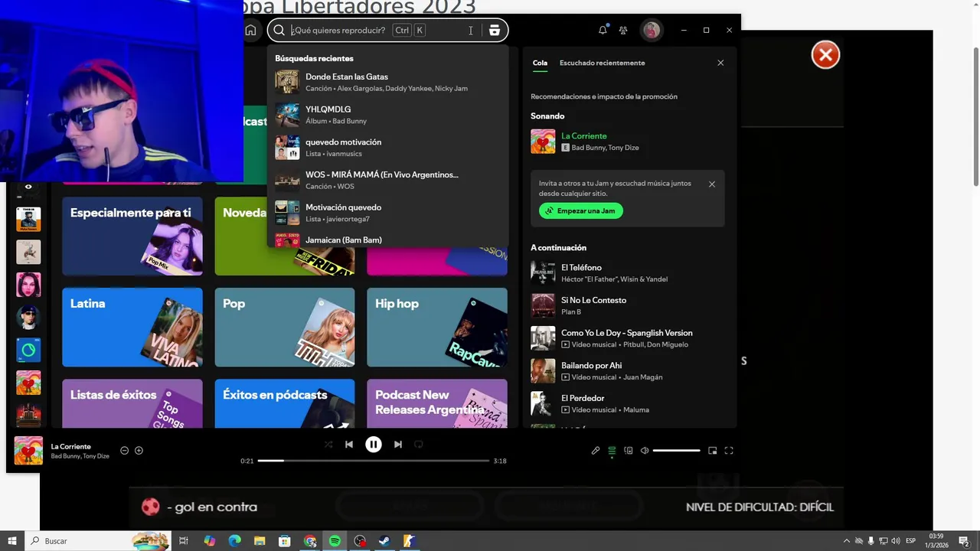980x551 pixels.
Task: Show hidden system tray icons
Action: click(846, 541)
